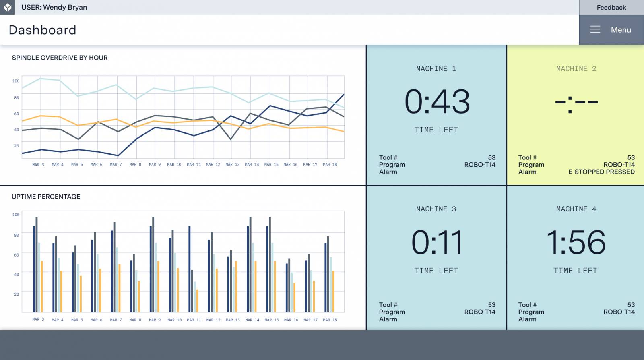Click the Feedback button
This screenshot has width=644, height=360.
tap(611, 7)
